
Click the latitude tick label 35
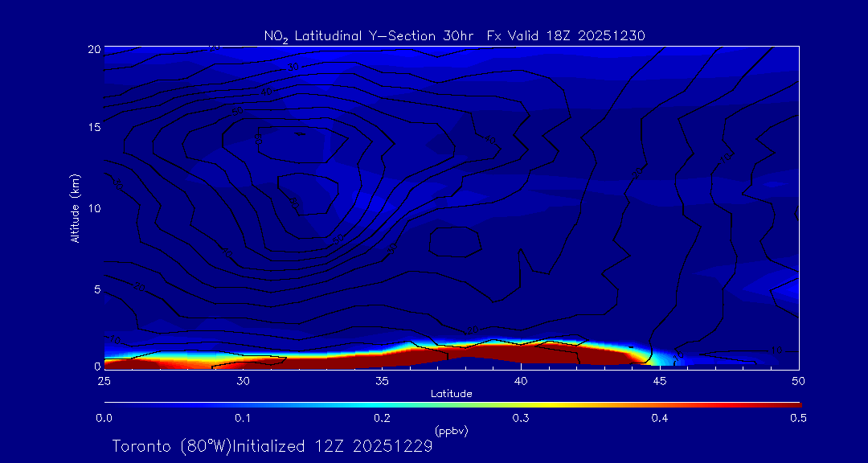click(382, 381)
